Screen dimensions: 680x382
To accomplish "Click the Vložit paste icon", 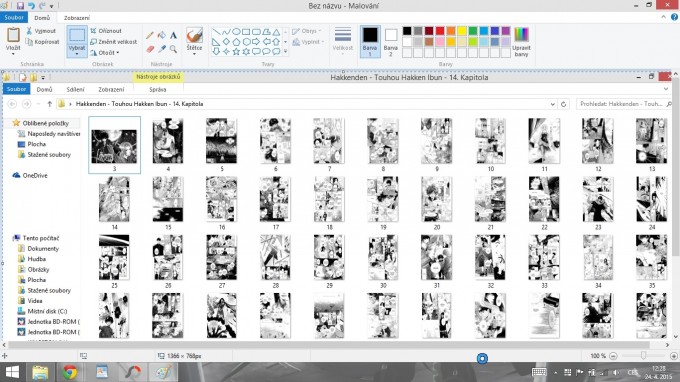I will [13, 36].
